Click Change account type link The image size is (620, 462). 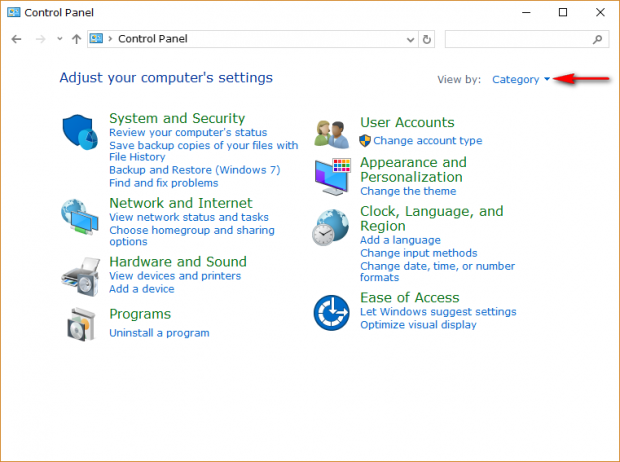click(428, 141)
